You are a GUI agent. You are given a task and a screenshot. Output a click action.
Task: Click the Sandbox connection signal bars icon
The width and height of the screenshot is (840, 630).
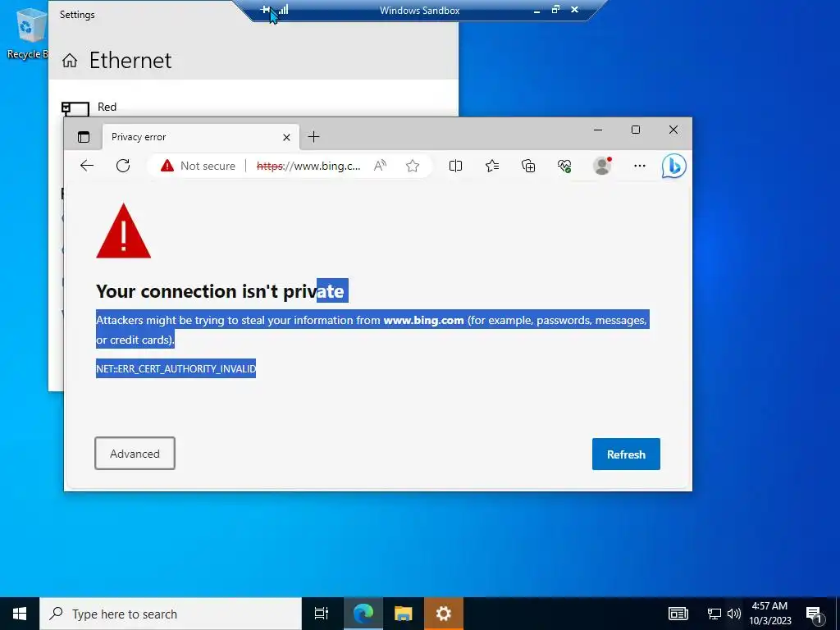[283, 9]
